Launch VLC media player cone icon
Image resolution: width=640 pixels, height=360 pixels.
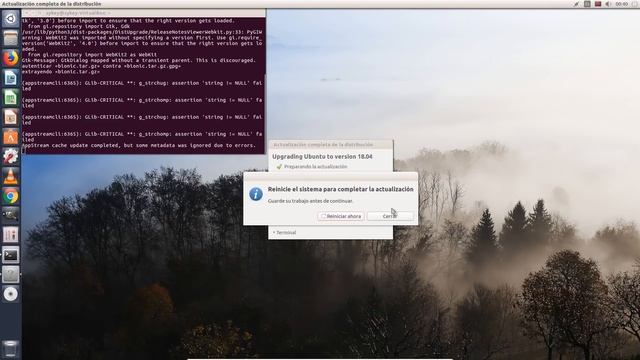[x=11, y=176]
